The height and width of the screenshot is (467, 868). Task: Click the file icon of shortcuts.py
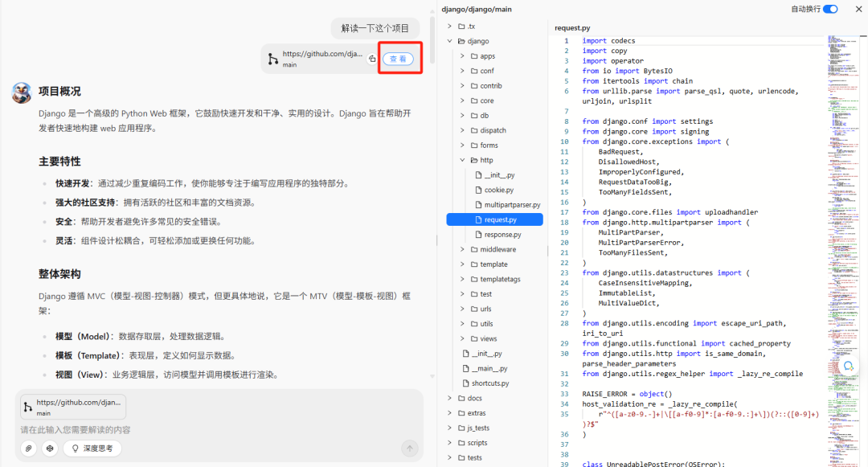point(466,383)
